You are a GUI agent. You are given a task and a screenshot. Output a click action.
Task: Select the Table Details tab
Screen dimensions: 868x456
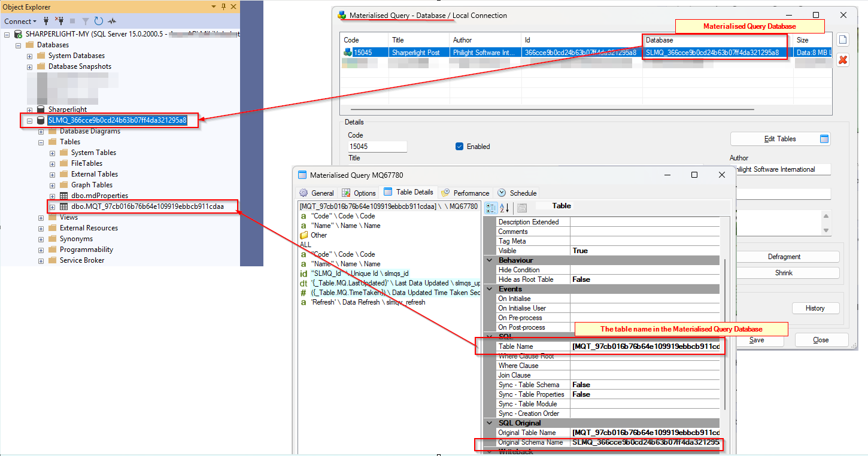(408, 192)
